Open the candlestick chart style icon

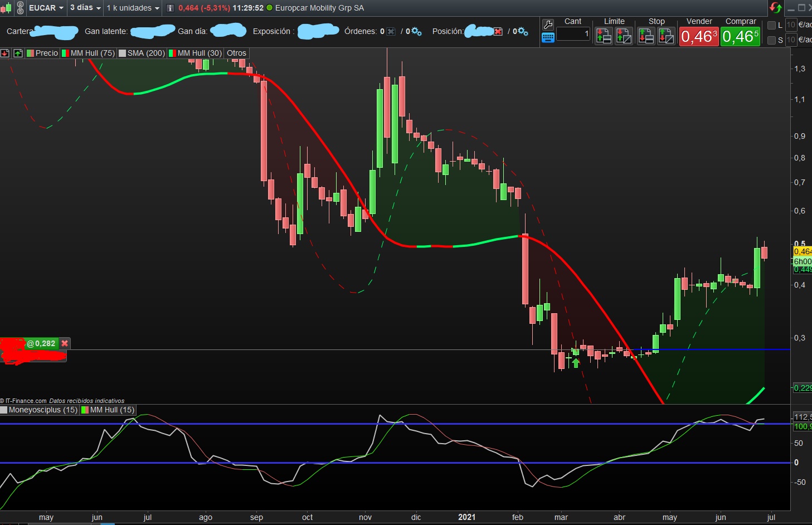tap(6, 8)
